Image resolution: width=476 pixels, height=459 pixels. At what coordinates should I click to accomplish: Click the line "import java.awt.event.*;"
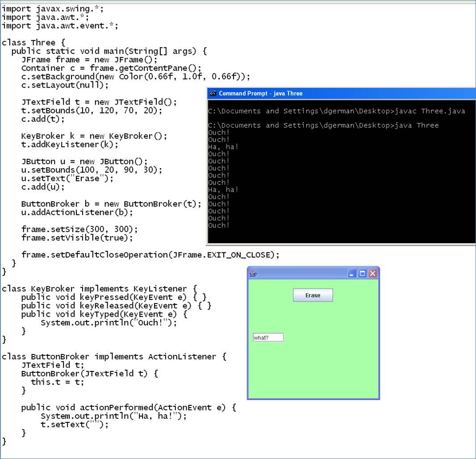point(60,26)
